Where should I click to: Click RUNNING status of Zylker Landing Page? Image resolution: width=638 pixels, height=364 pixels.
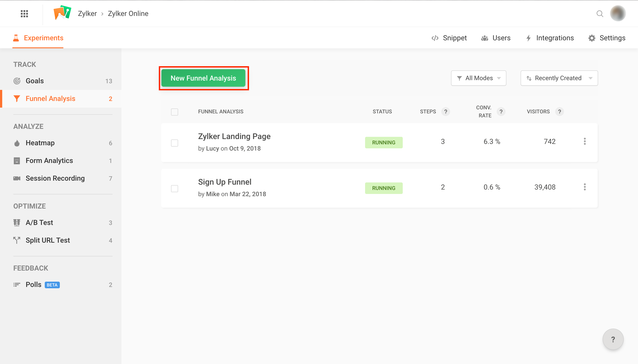point(384,143)
